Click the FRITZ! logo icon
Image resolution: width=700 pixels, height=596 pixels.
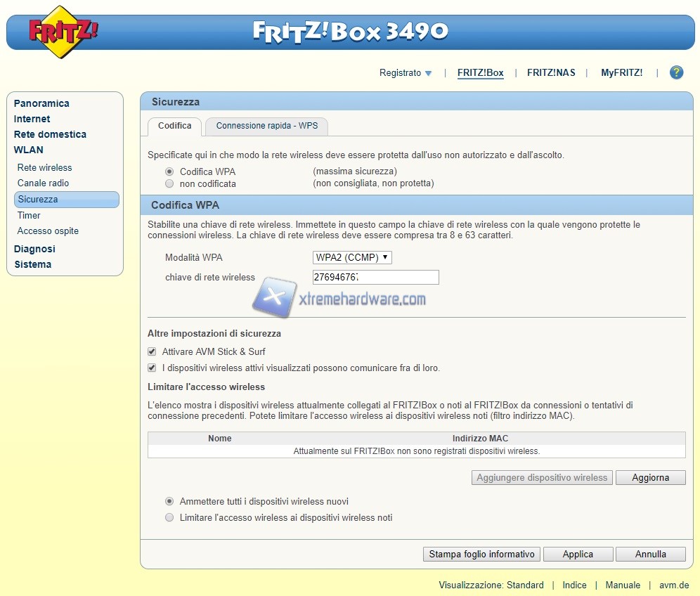coord(63,32)
